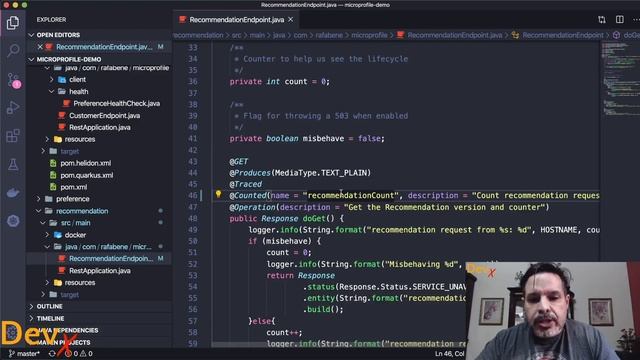Click the compare changes icon in editor toolbar
Viewport: 640px width, 360px height.
tap(602, 20)
